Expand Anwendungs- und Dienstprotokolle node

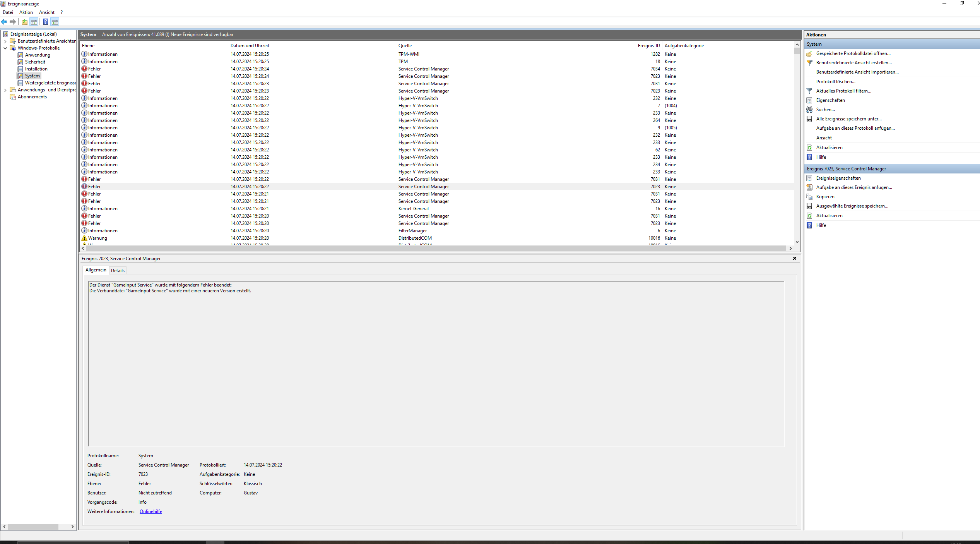[5, 90]
